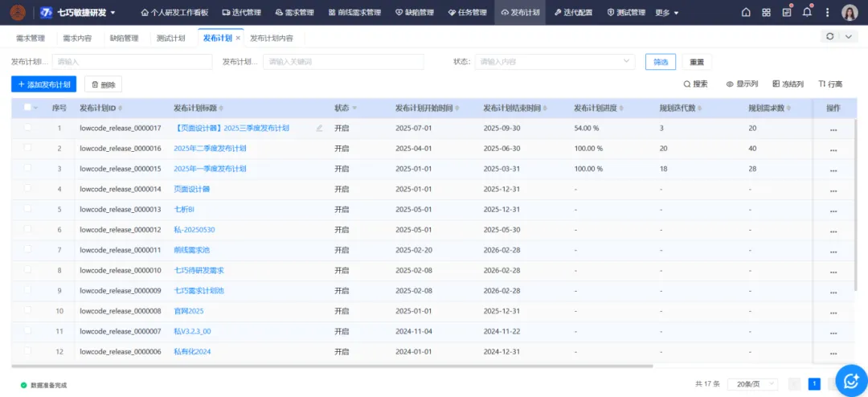Check the checkbox for row 2
This screenshot has width=868, height=397.
pyautogui.click(x=27, y=149)
